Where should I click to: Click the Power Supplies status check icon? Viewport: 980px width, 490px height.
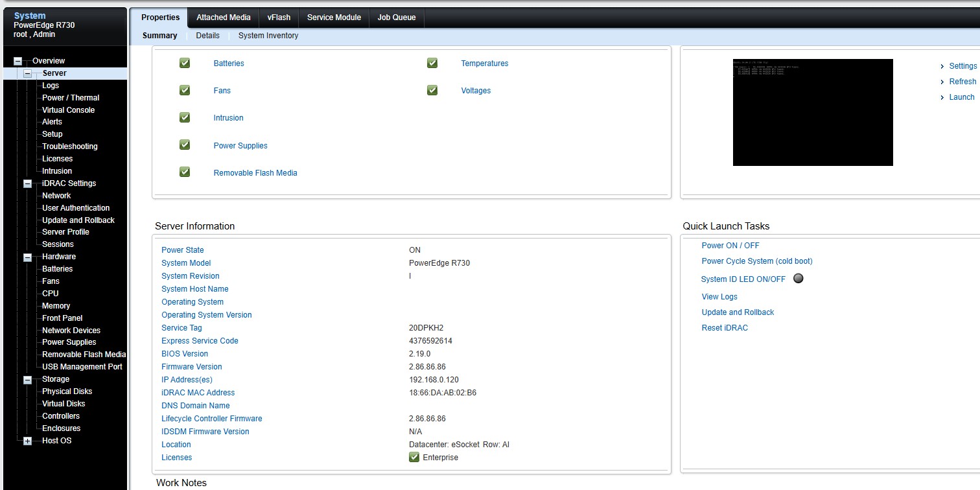pos(185,145)
